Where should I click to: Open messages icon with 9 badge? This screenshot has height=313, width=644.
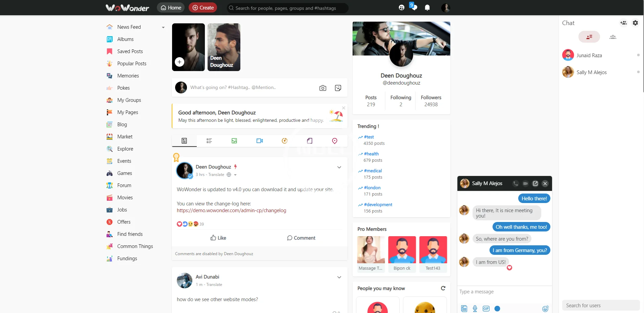point(413,7)
